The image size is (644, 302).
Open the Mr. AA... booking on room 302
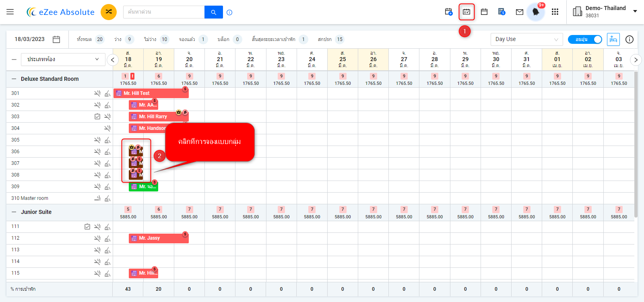[143, 105]
